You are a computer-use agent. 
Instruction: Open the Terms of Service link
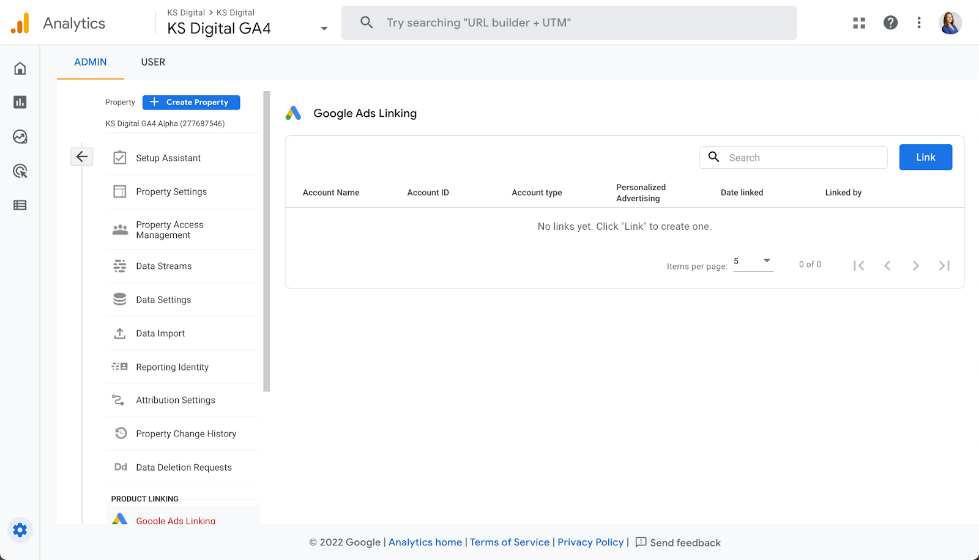510,542
